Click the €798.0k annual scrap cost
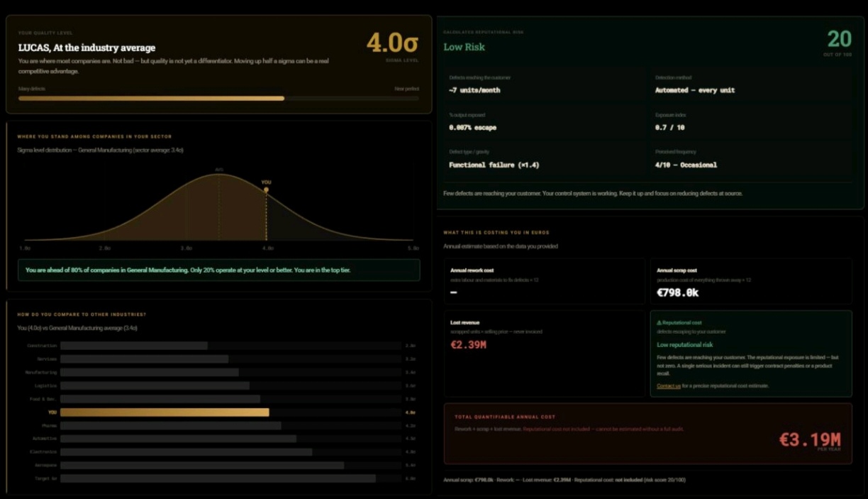This screenshot has height=499, width=868. click(x=678, y=292)
